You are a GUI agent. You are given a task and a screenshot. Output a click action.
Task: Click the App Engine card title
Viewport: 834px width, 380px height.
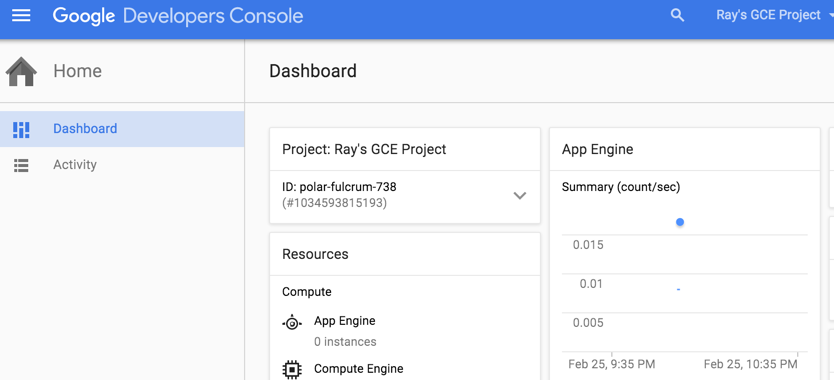(x=597, y=150)
